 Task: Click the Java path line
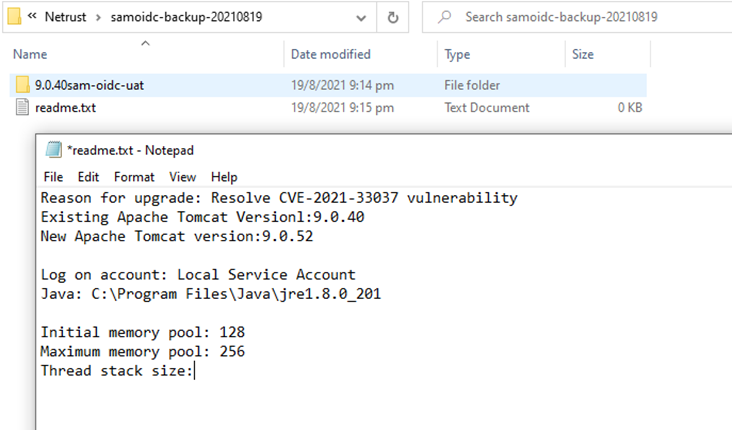click(211, 294)
